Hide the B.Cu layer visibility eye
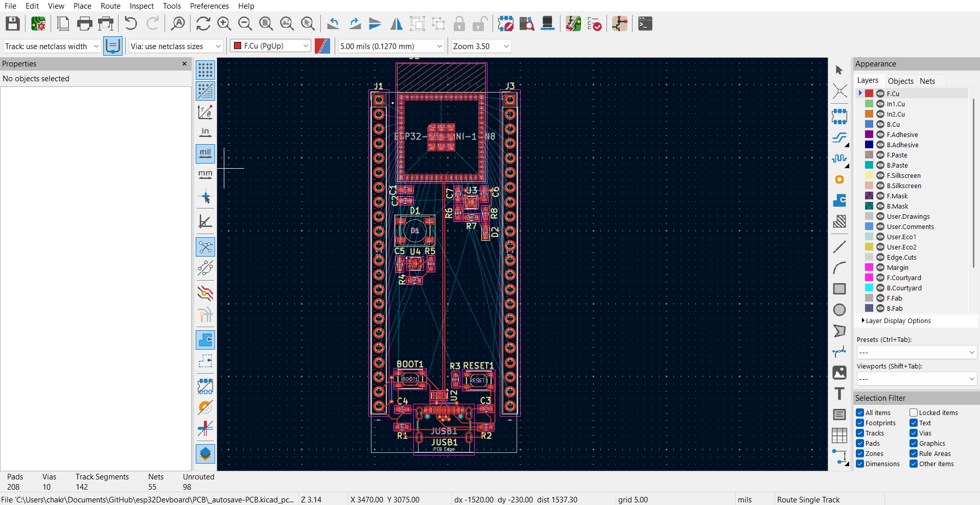This screenshot has height=505, width=980. click(880, 124)
